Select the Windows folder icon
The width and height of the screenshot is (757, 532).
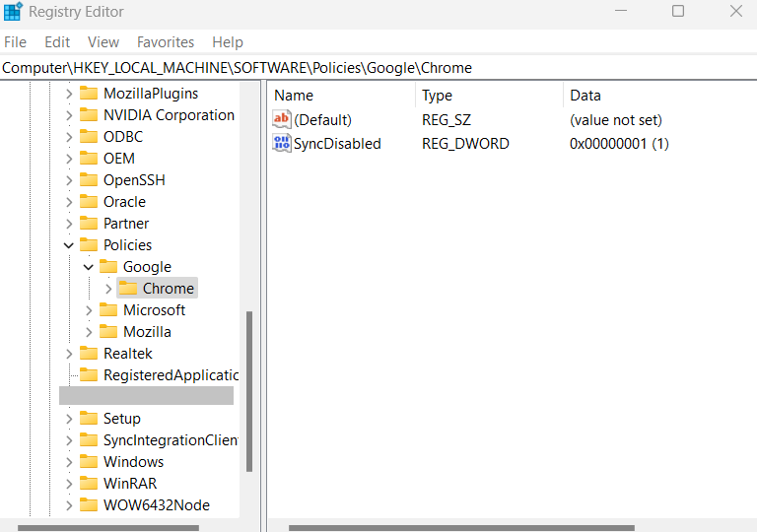tap(89, 461)
